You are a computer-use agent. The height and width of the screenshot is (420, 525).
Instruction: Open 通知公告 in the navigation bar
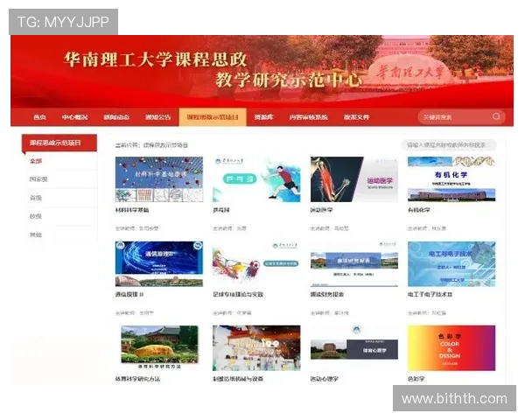pyautogui.click(x=157, y=117)
